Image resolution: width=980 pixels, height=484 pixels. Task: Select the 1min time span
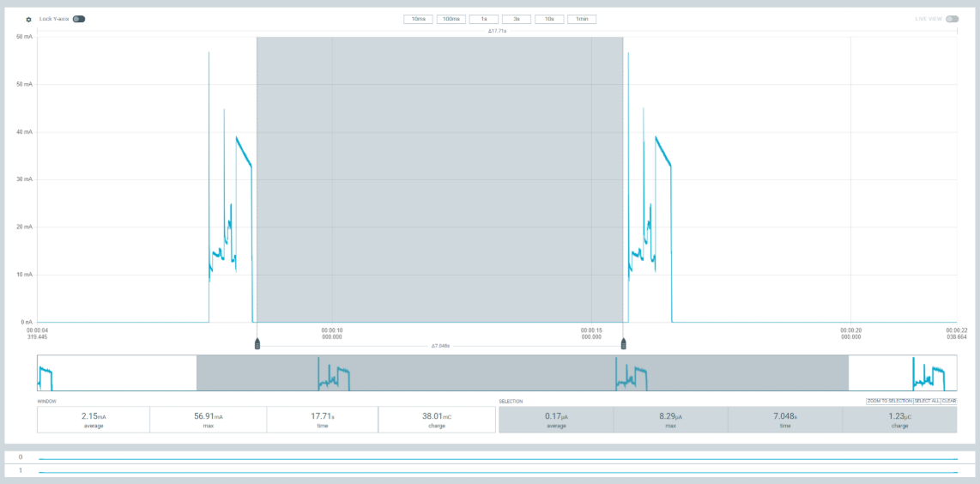(582, 19)
